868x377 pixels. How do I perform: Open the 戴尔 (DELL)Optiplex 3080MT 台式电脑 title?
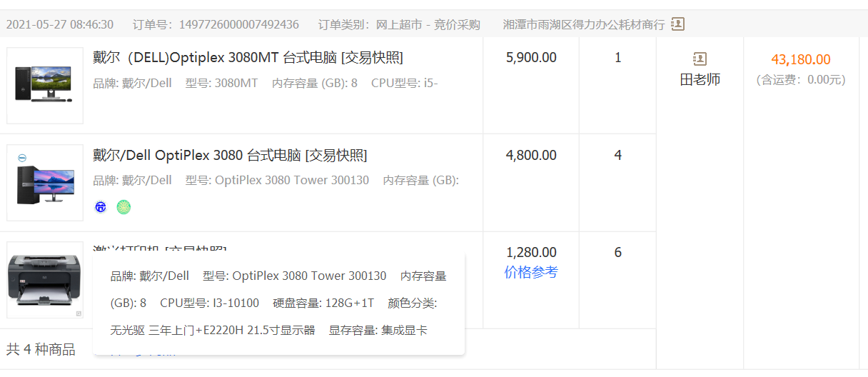click(248, 58)
